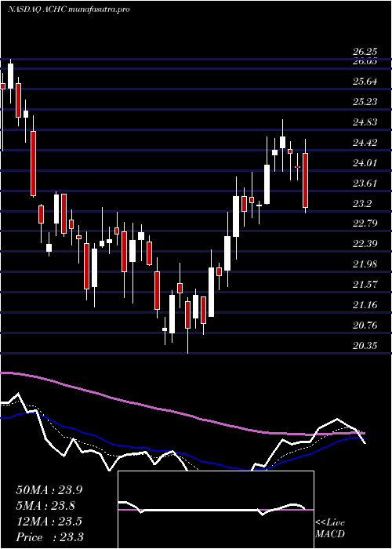Click the 26.25 price axis label

365,52
